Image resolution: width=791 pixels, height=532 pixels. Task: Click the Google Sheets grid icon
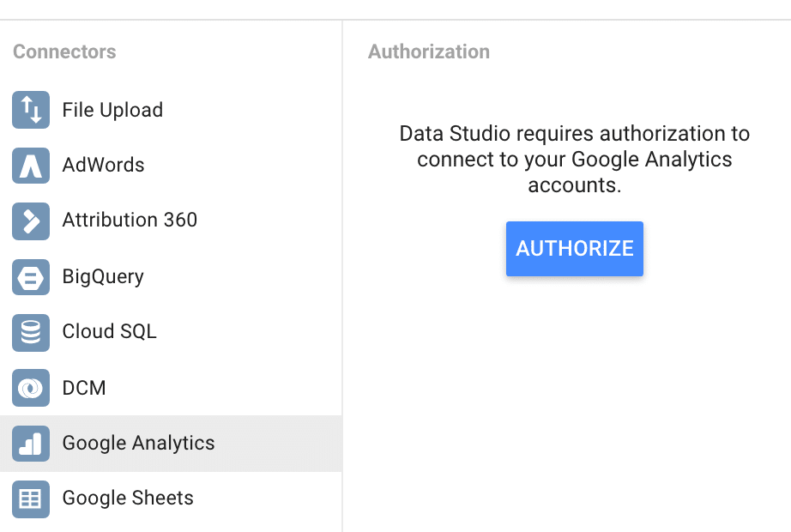[x=31, y=499]
